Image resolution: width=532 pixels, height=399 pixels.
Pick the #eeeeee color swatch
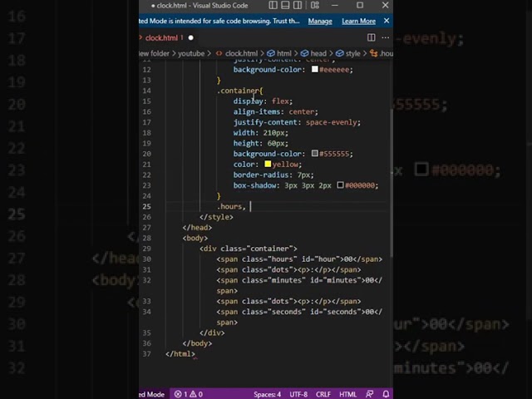(x=315, y=69)
